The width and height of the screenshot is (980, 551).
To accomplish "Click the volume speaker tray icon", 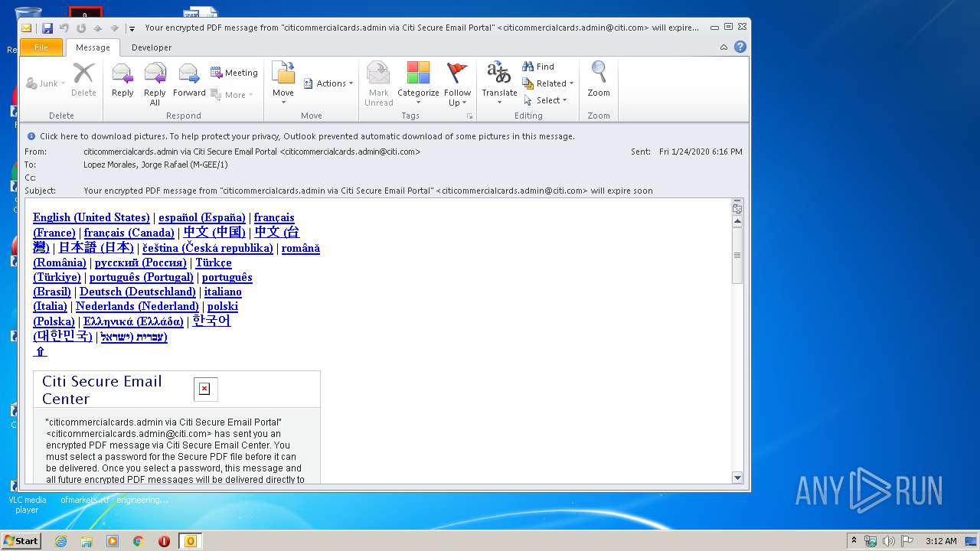I will 889,541.
